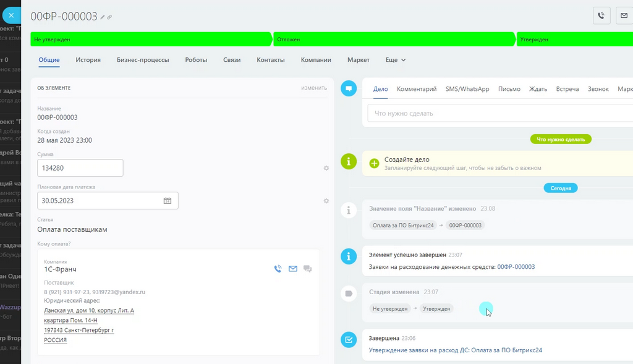Click the Название value 00ФР-000003
Screen dimensions: 633x364
(x=57, y=117)
